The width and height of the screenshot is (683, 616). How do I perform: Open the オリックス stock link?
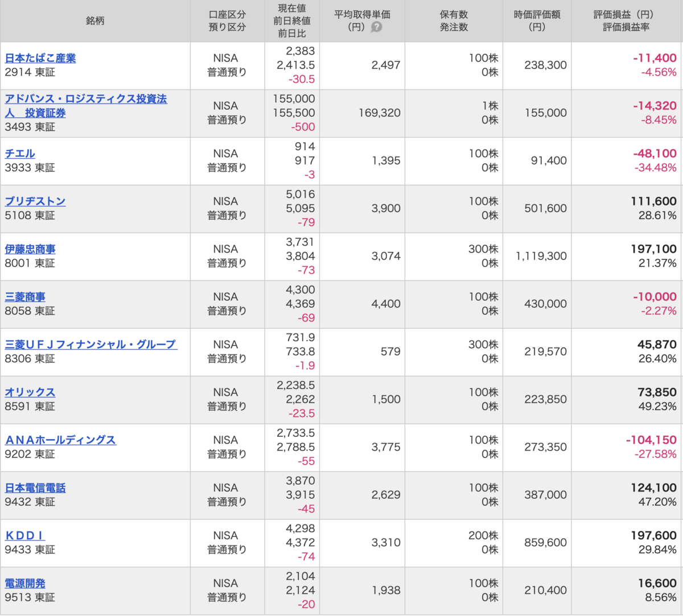point(30,392)
